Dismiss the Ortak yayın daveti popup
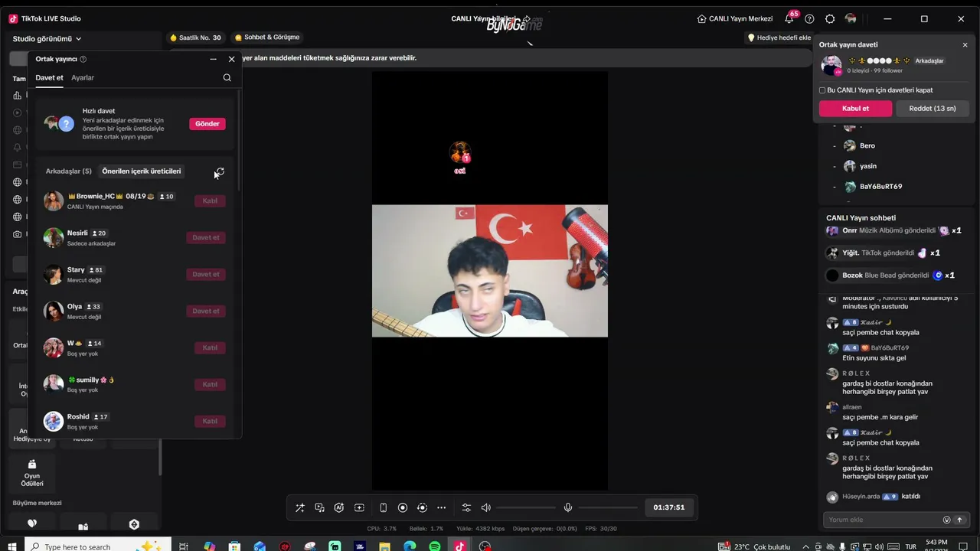 pyautogui.click(x=965, y=45)
